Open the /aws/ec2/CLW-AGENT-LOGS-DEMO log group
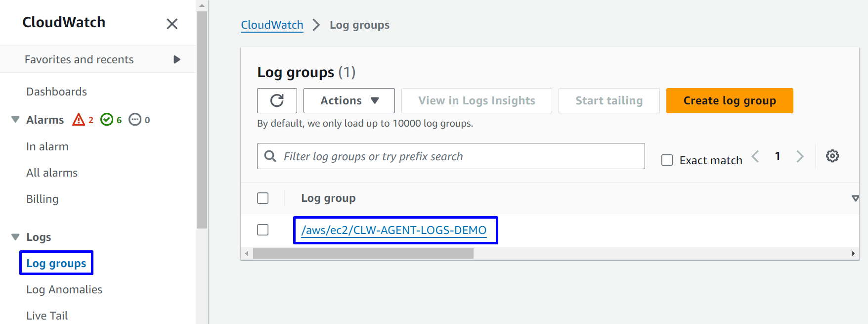 [x=394, y=230]
